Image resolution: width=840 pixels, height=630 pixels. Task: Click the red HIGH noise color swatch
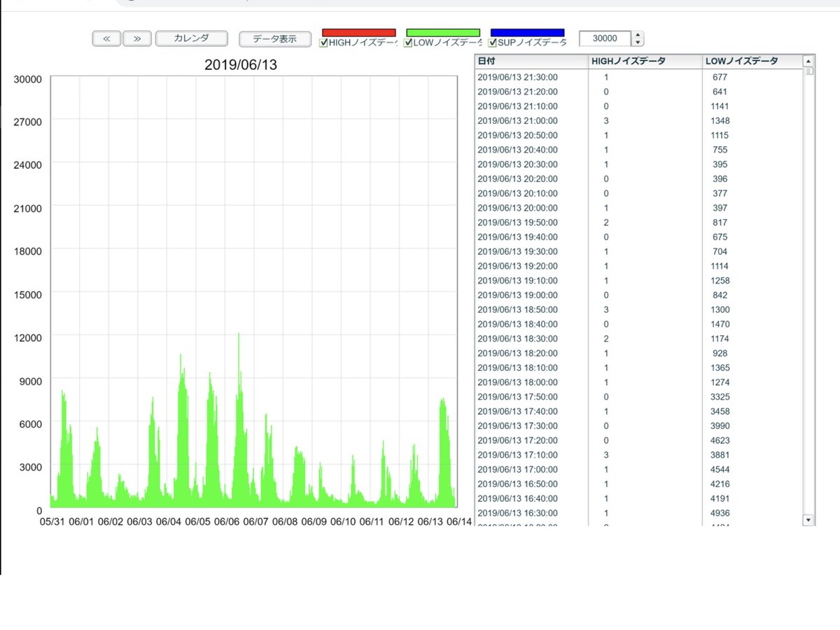pos(359,32)
